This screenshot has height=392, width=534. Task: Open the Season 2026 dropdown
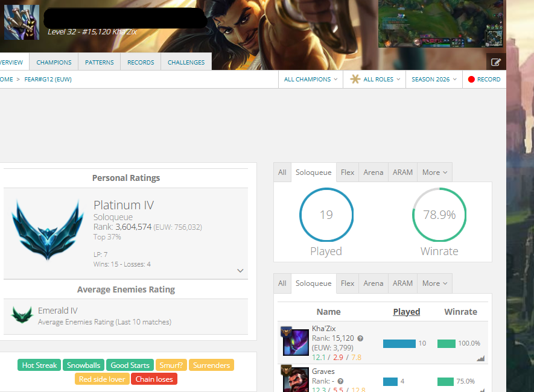pyautogui.click(x=434, y=79)
